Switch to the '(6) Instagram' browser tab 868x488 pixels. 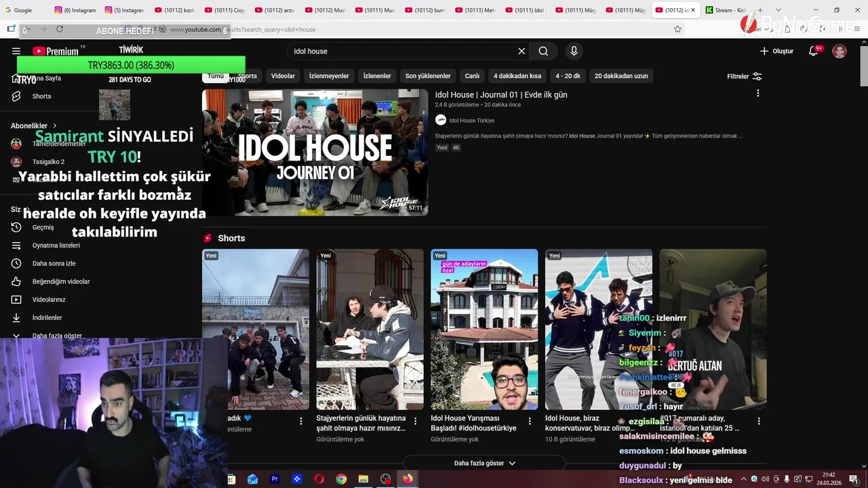75,10
